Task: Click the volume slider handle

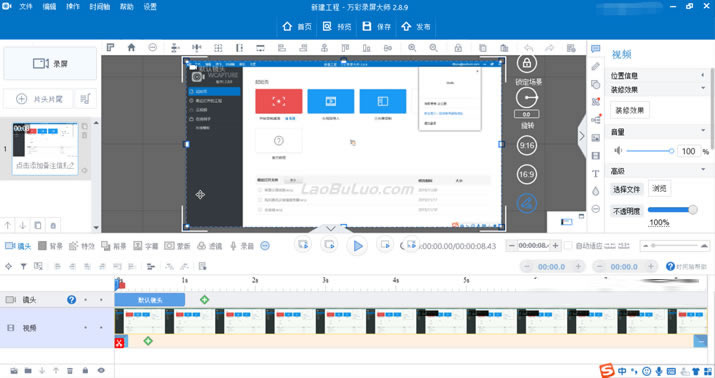Action: 671,151
